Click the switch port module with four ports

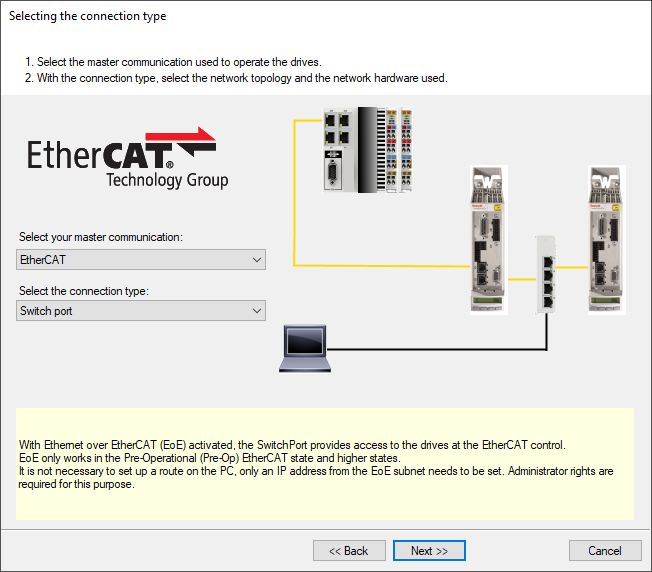click(x=545, y=274)
